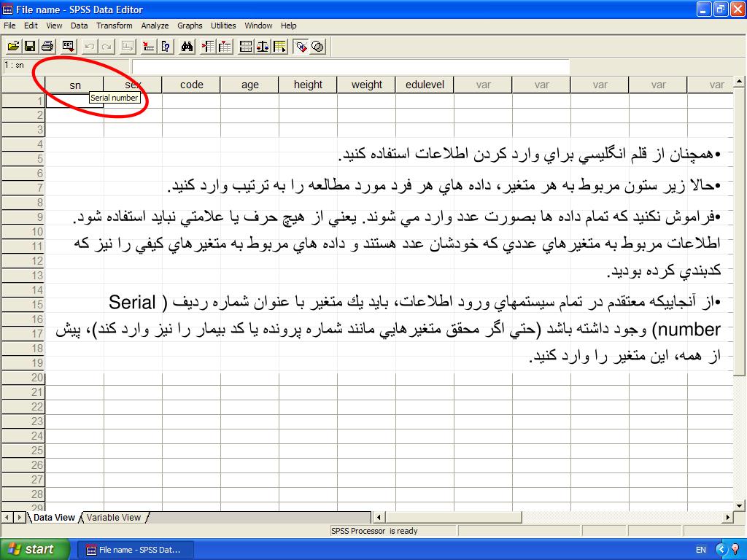The image size is (747, 560).
Task: Click vertical scrollbar down arrow
Action: 739,506
